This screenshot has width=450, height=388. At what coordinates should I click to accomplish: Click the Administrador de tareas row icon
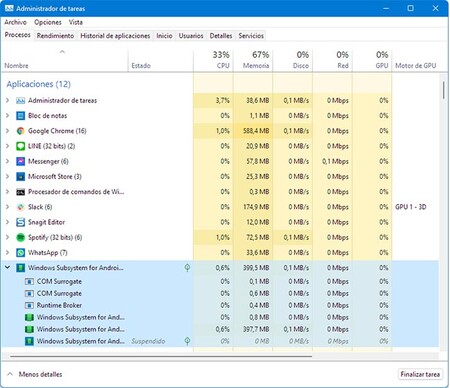point(21,101)
